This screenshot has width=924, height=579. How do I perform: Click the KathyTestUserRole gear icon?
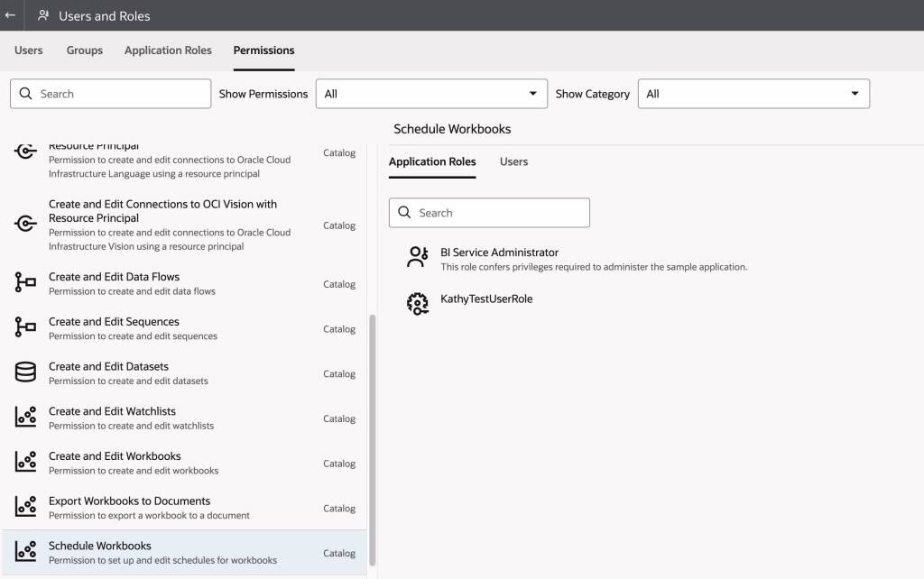pos(417,303)
